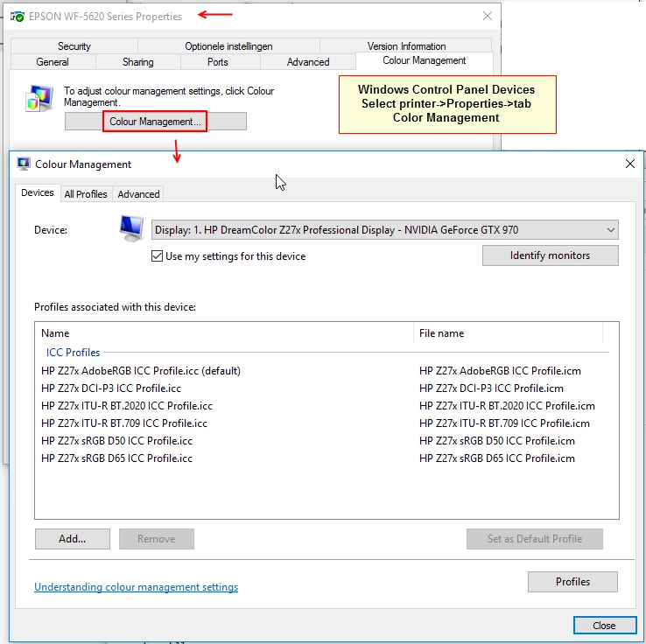Image resolution: width=646 pixels, height=644 pixels.
Task: Open the Ports tab
Action: tap(218, 62)
